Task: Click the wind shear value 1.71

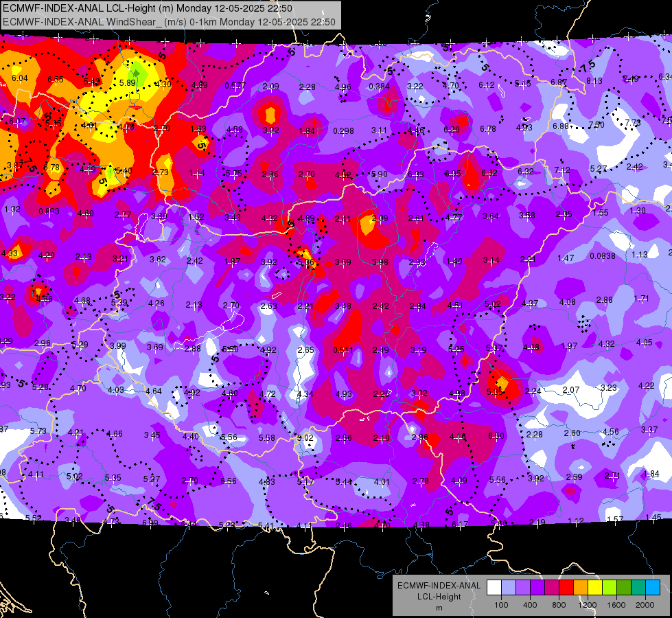Action: tap(642, 298)
